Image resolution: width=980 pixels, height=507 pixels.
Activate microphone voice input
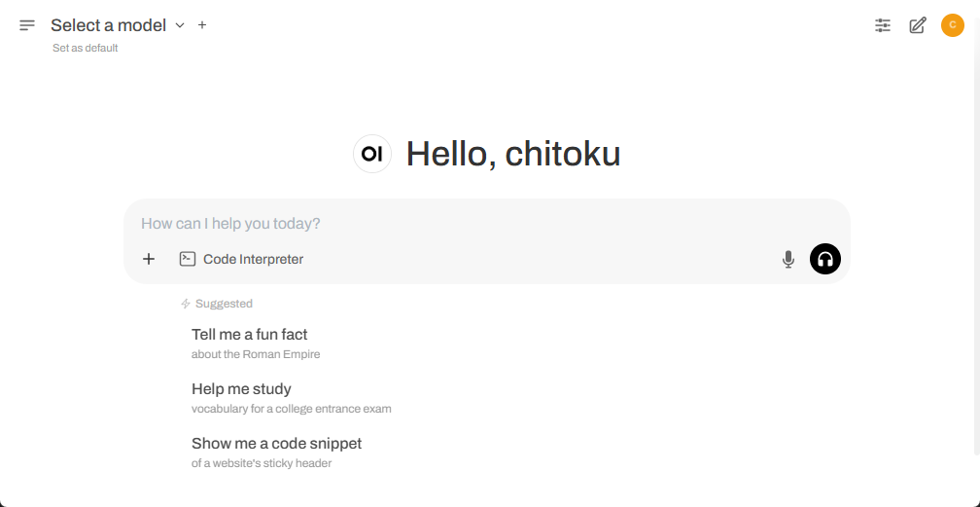788,259
